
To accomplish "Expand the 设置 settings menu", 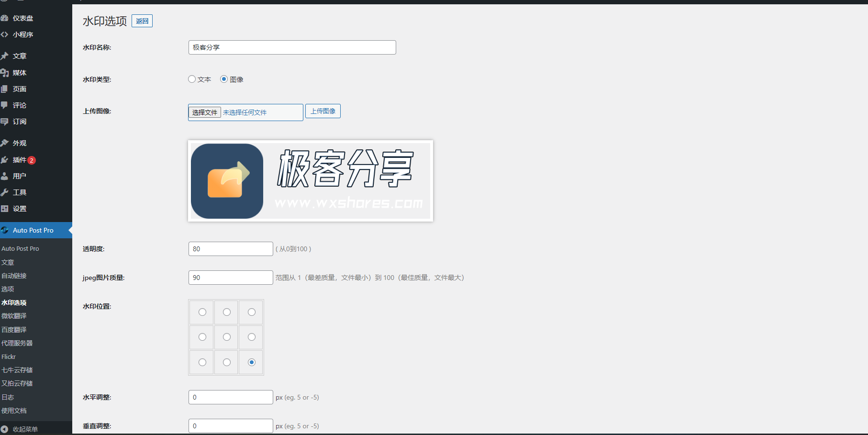I will pos(6,209).
